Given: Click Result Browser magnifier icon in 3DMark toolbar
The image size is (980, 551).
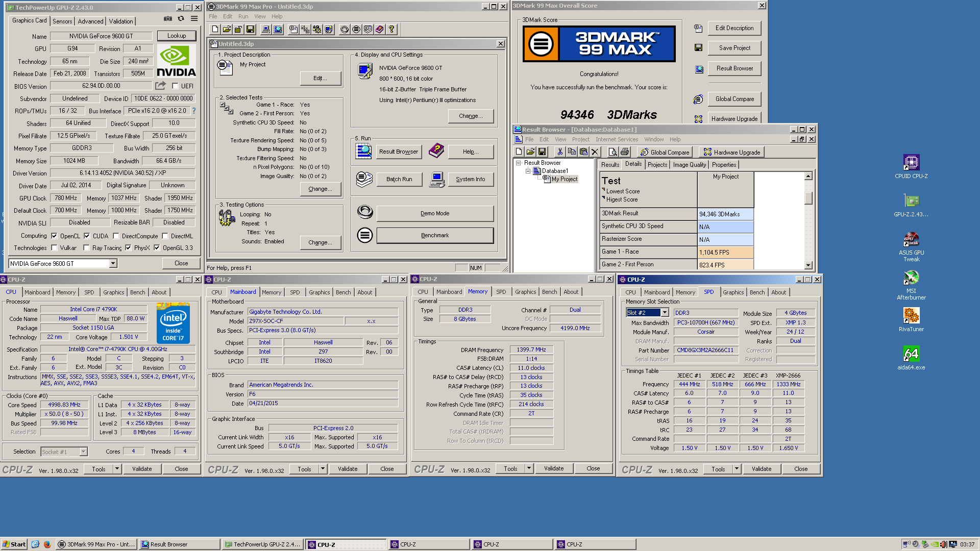Looking at the screenshot, I should pos(278,30).
